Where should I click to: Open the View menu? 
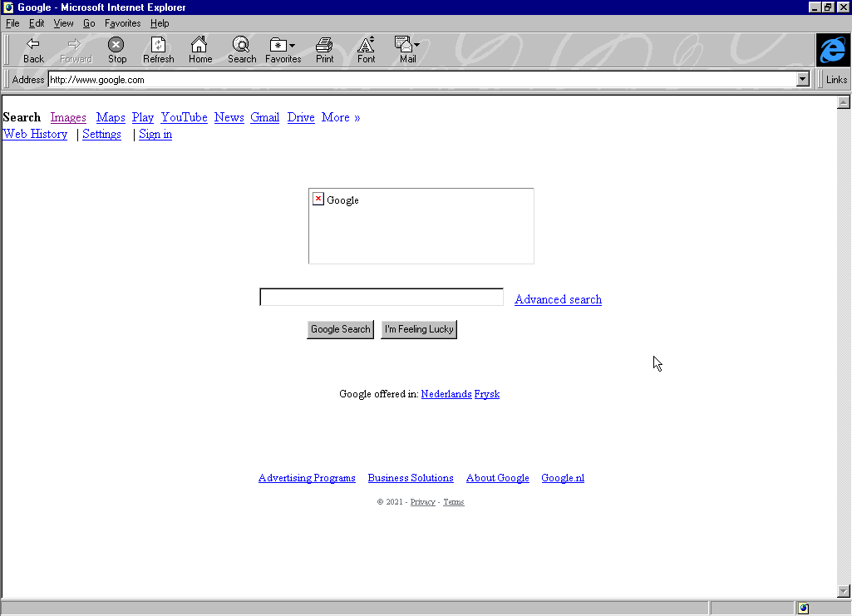(x=63, y=23)
